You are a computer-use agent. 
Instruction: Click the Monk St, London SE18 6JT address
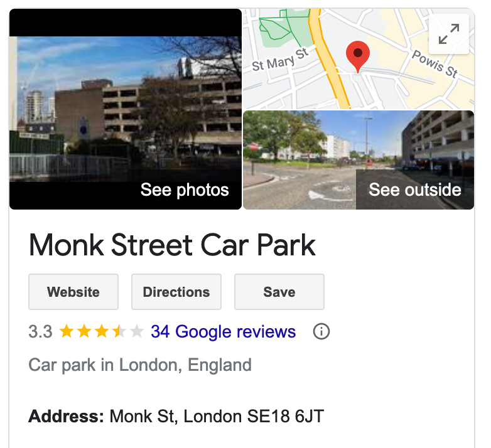(217, 417)
